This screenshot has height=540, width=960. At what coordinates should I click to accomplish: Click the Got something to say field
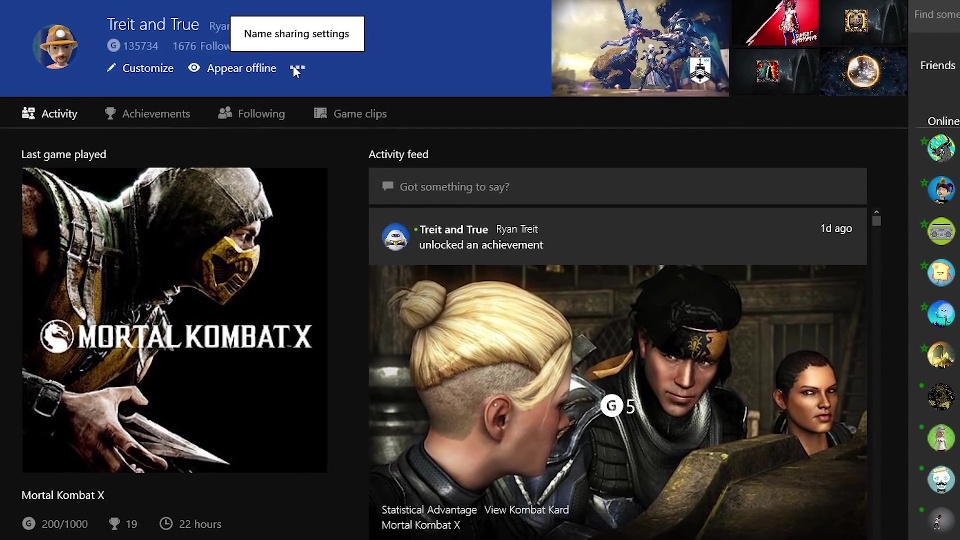coord(617,186)
